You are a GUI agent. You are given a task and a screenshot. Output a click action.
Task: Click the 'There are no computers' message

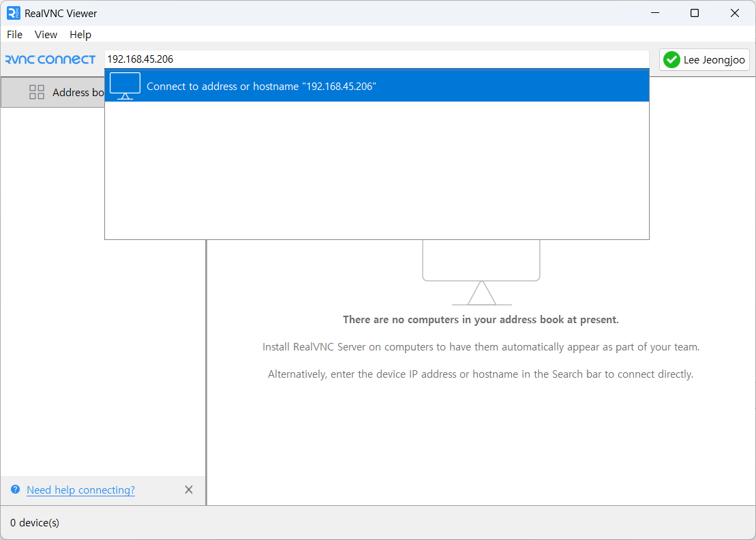click(x=481, y=320)
